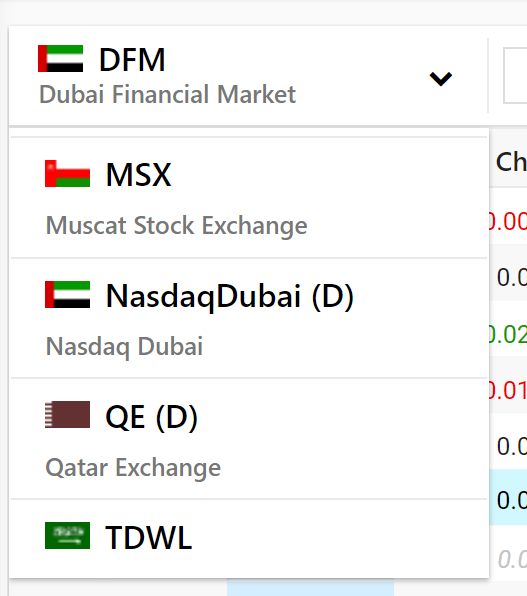Click the green 0.02 change value
This screenshot has height=596, width=527.
[x=508, y=334]
